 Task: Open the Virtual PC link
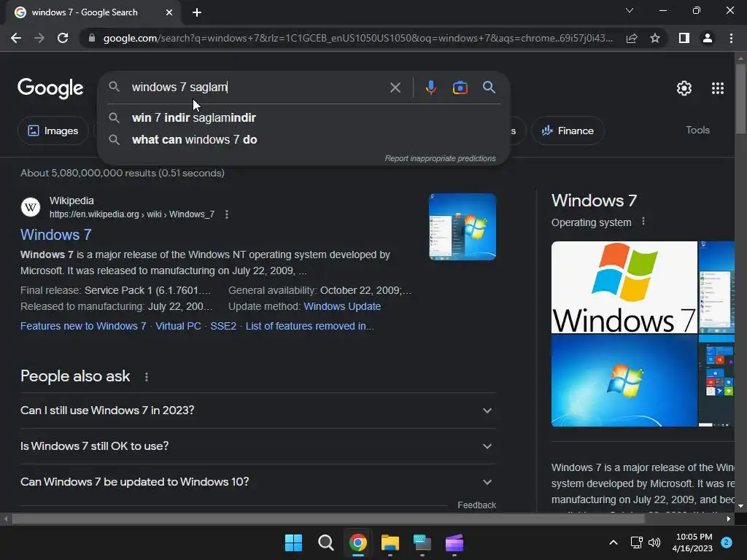[x=178, y=326]
